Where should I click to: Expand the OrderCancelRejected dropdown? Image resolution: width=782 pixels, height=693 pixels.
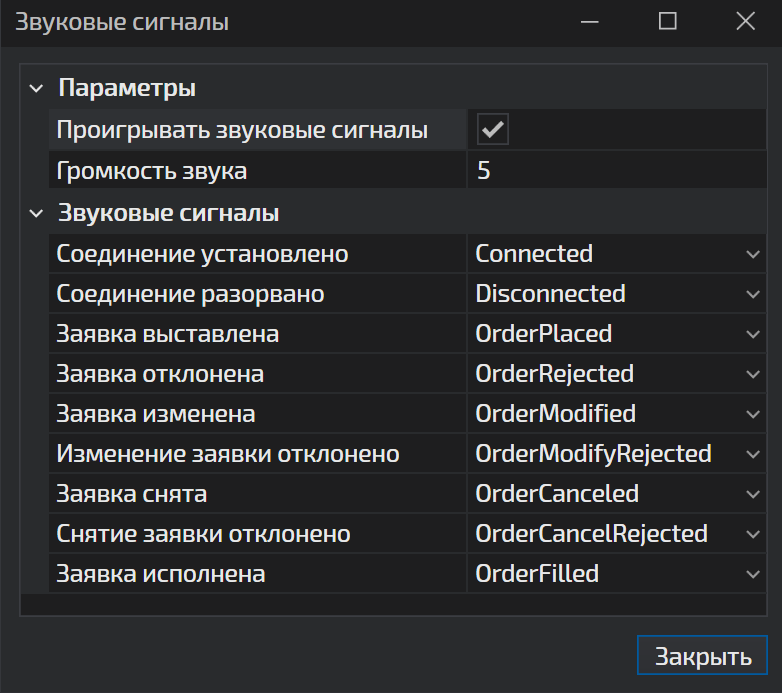[x=753, y=534]
